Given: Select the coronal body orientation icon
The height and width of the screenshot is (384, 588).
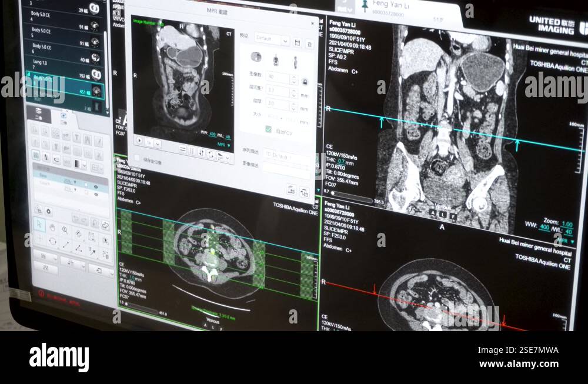Looking at the screenshot, I should 276,59.
